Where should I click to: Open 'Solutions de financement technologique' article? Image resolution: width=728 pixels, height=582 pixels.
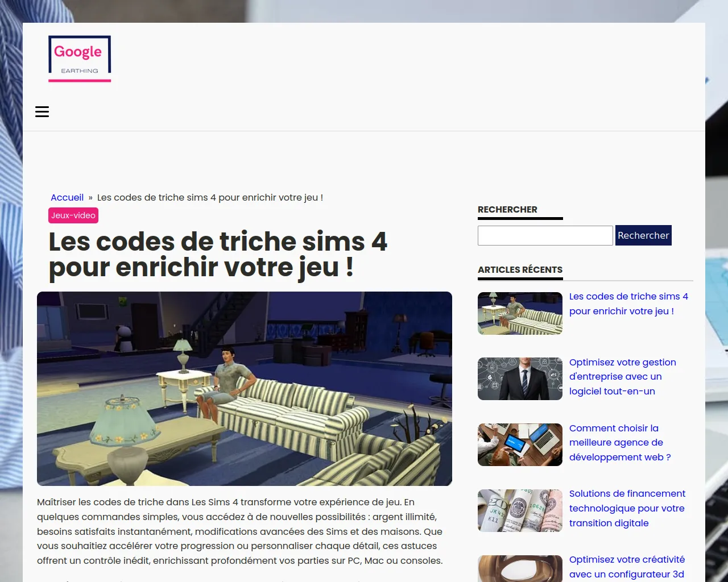click(627, 508)
